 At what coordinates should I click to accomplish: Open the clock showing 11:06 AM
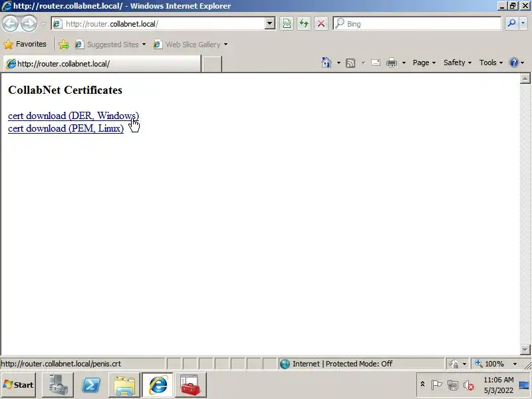point(498,385)
